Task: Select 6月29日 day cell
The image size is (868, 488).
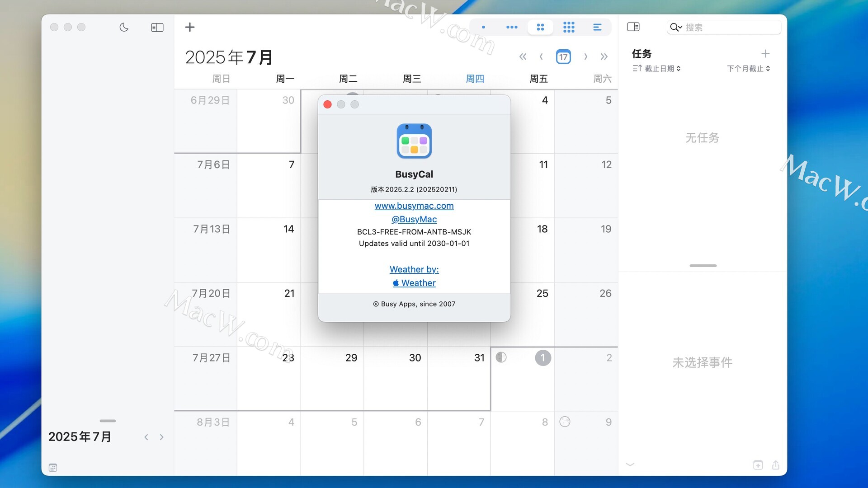Action: point(205,121)
